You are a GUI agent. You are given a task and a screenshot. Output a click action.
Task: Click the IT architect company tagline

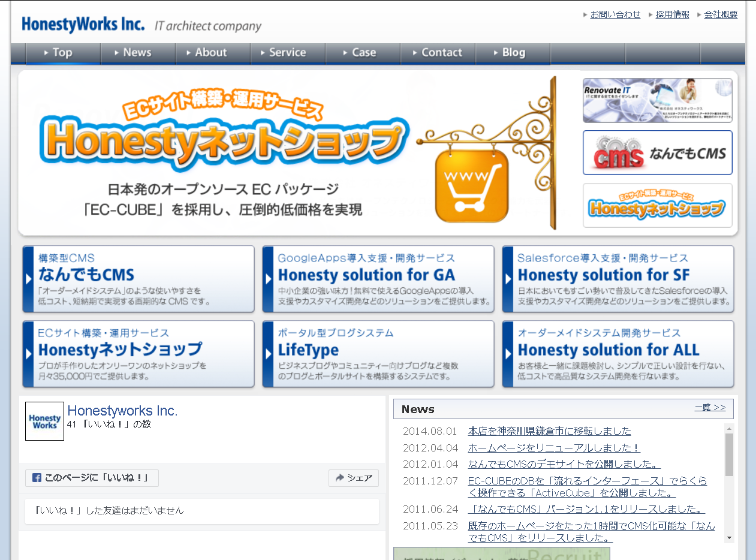point(208,26)
